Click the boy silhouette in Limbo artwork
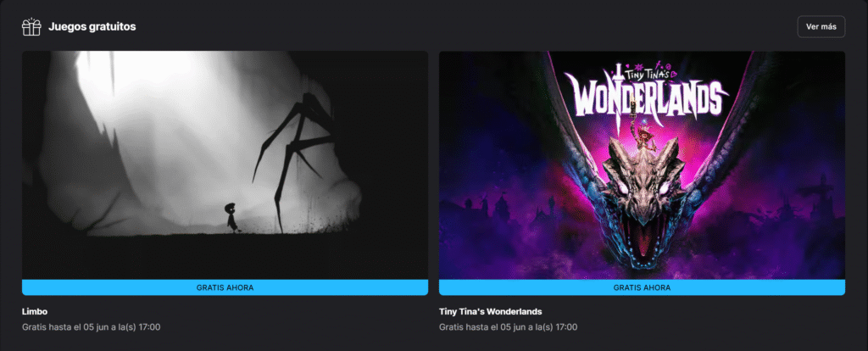The image size is (868, 351). 231,218
